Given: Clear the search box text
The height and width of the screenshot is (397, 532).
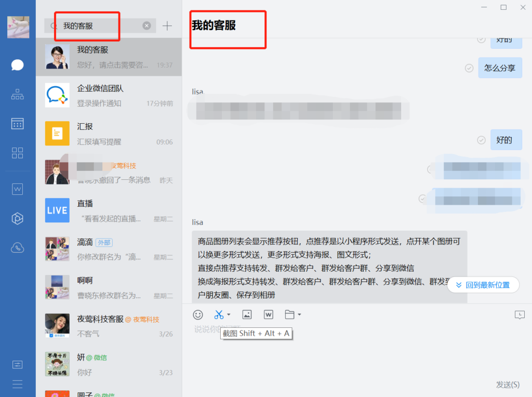Looking at the screenshot, I should click(x=147, y=26).
